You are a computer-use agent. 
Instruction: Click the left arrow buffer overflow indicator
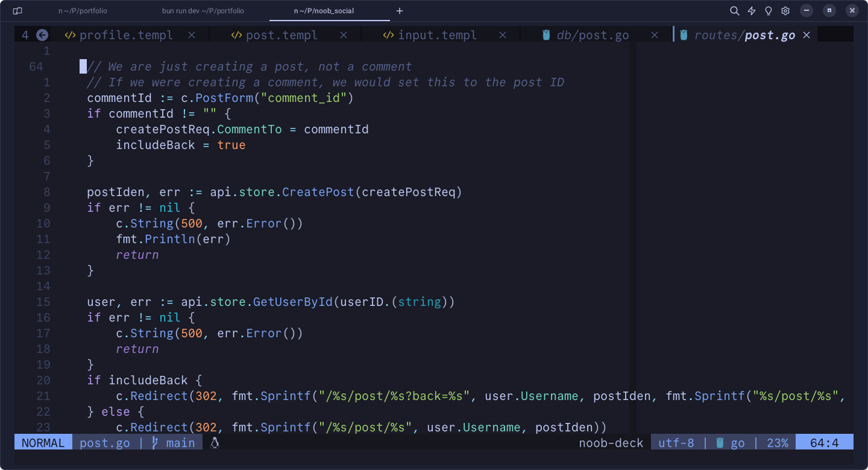tap(42, 35)
